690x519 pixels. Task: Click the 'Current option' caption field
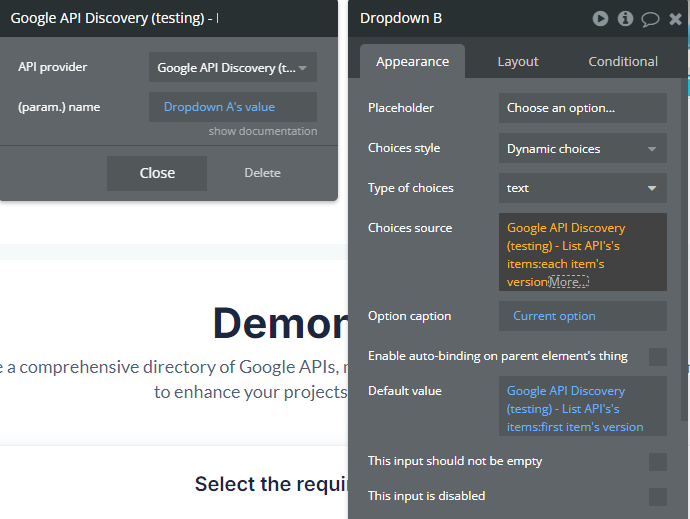click(x=582, y=316)
